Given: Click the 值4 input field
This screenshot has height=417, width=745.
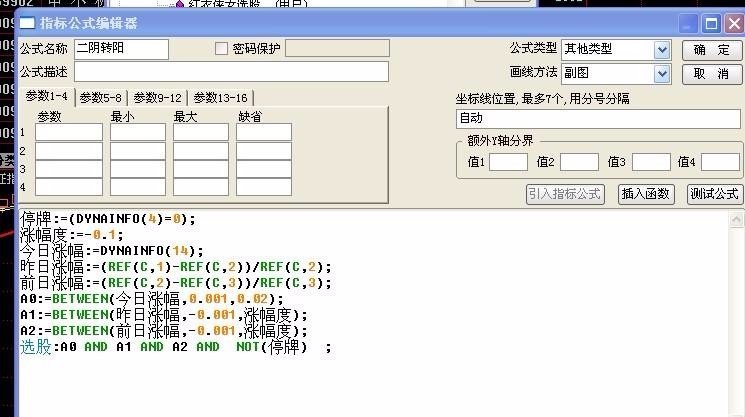Looking at the screenshot, I should click(x=720, y=162).
